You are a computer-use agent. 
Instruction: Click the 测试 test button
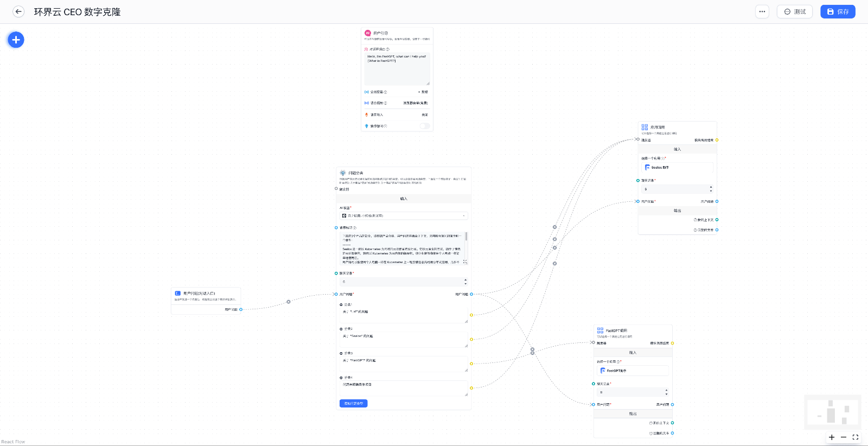coord(795,11)
